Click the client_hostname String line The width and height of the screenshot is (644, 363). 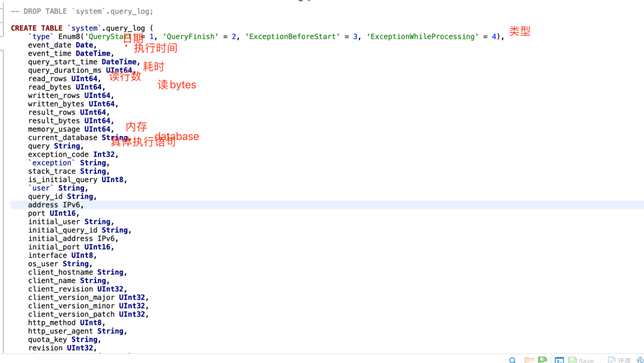pyautogui.click(x=77, y=273)
